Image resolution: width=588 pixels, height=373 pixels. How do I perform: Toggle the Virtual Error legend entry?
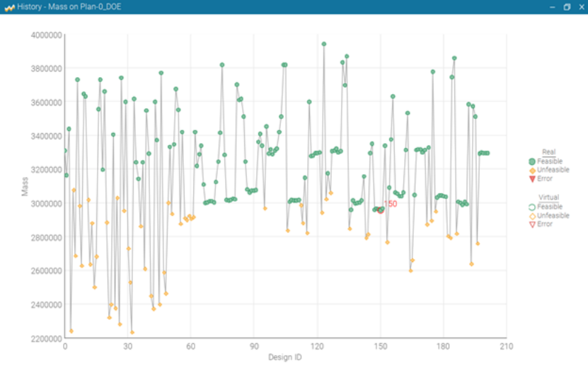point(541,224)
